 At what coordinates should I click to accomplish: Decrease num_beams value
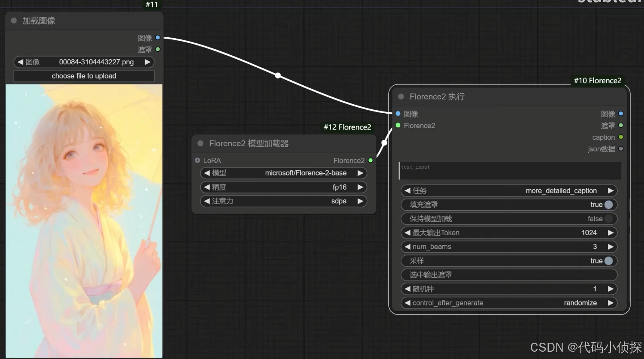click(x=408, y=247)
